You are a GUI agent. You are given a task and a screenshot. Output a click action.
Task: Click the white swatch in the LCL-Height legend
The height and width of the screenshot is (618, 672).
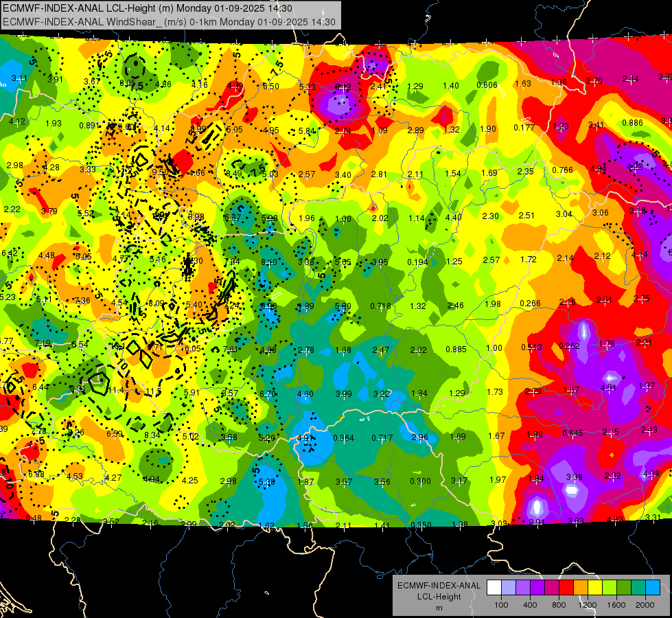(x=494, y=588)
